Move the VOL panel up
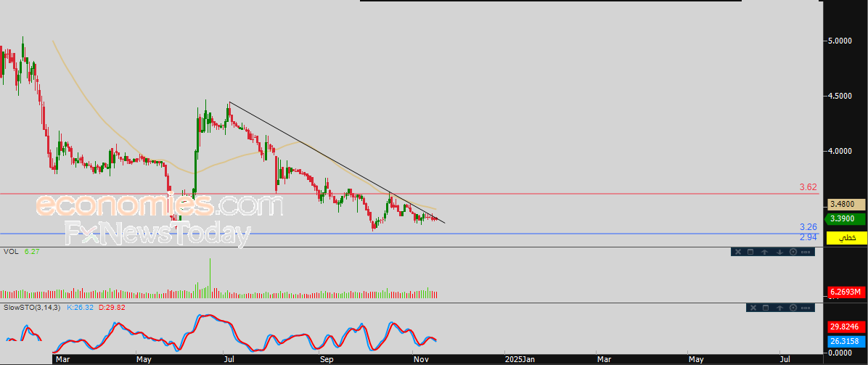The image size is (868, 365). point(764,252)
